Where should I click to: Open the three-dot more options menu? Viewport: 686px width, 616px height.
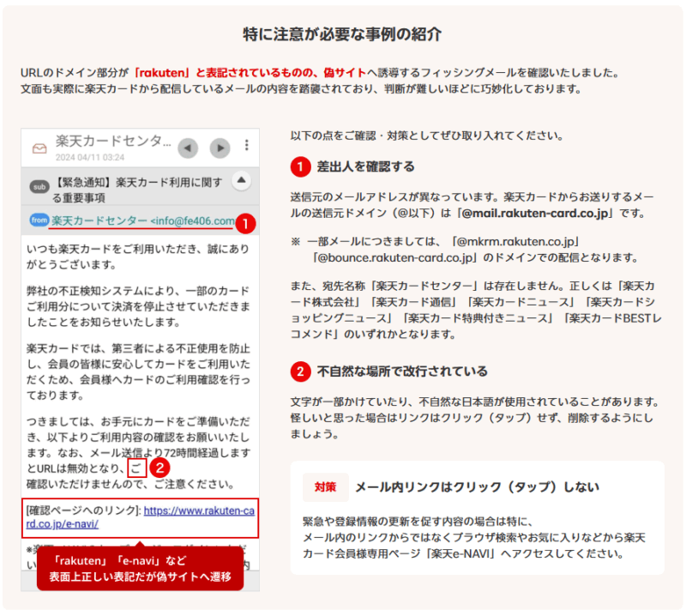point(247,145)
